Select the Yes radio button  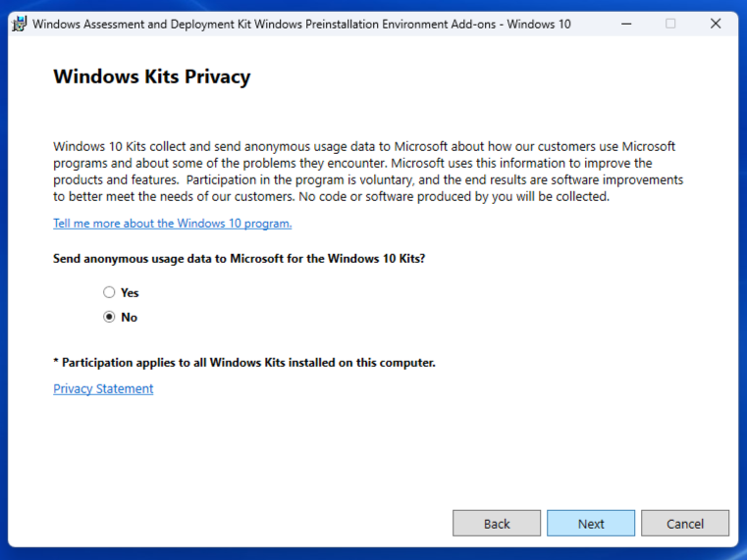coord(109,292)
